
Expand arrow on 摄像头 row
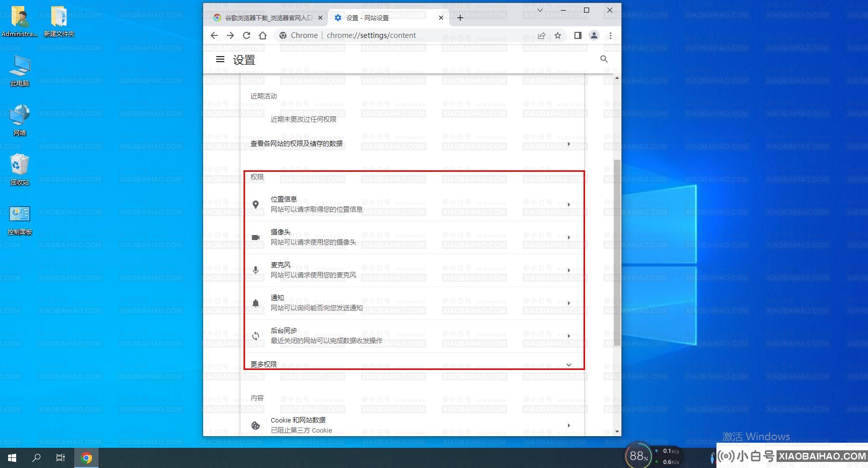tap(569, 238)
